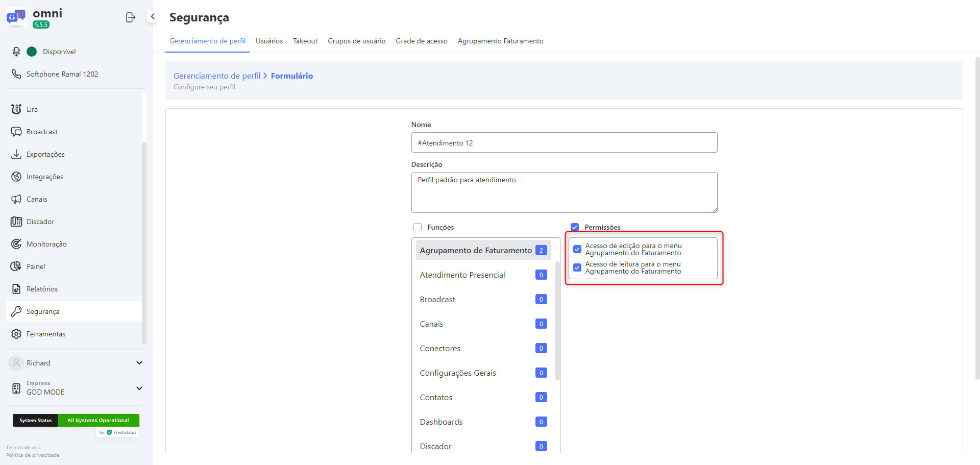This screenshot has width=980, height=465.
Task: Toggle the Funções select-all checkbox
Action: (418, 227)
